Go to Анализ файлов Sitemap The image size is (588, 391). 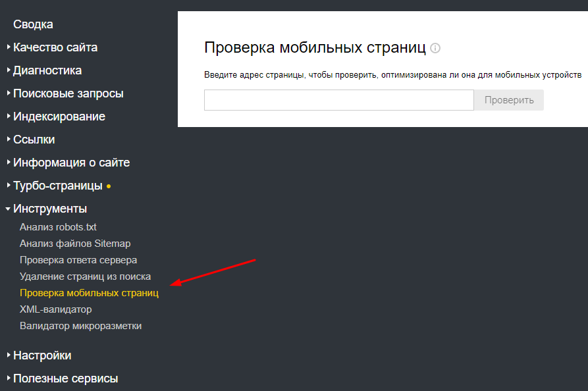pyautogui.click(x=75, y=244)
